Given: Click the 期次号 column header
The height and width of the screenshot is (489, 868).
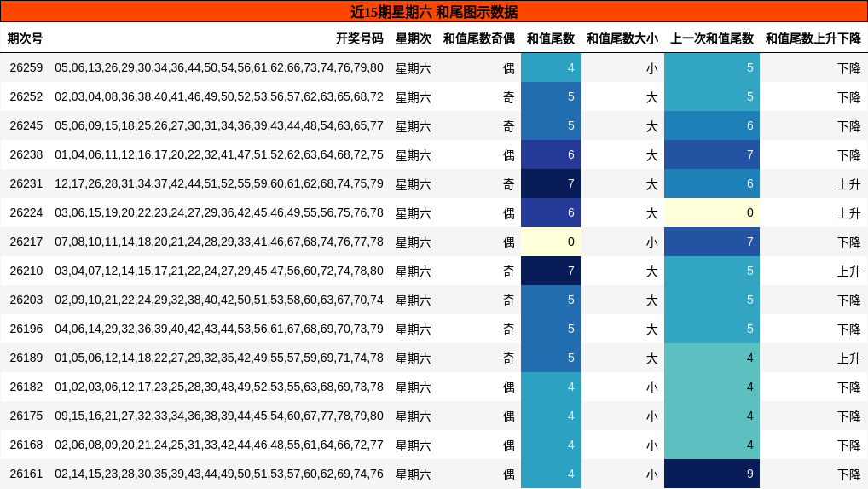Looking at the screenshot, I should [25, 38].
